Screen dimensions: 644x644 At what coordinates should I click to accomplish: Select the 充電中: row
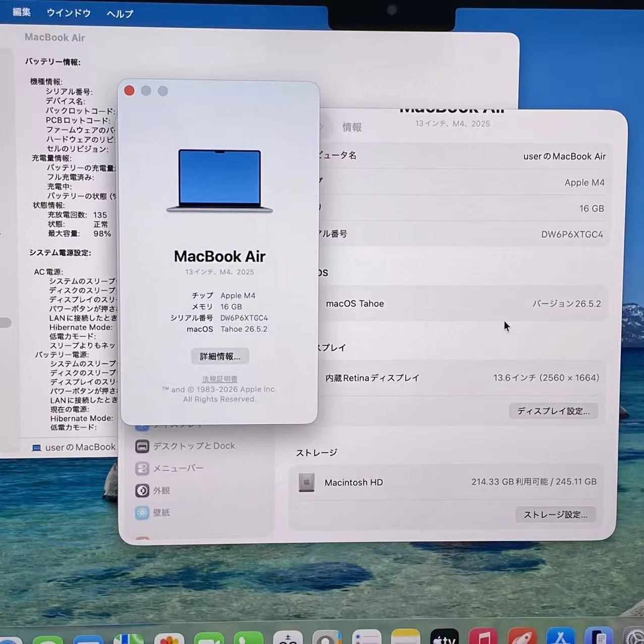pos(60,187)
